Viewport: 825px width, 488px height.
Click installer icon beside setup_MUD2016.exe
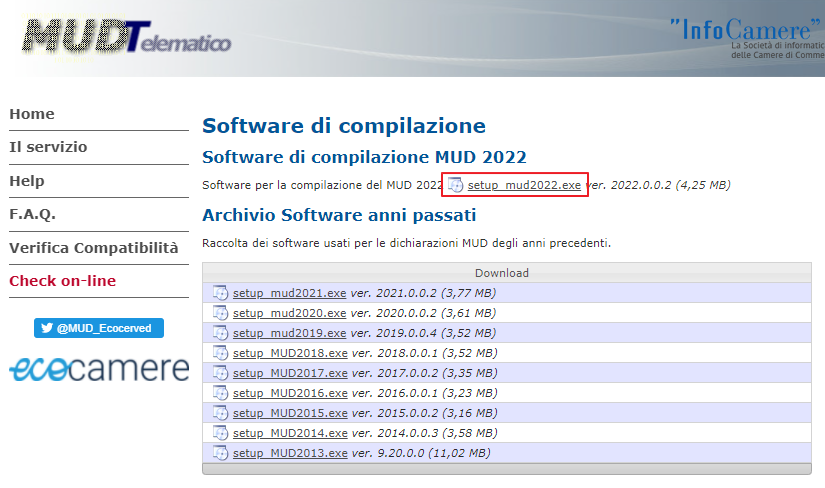tap(221, 393)
